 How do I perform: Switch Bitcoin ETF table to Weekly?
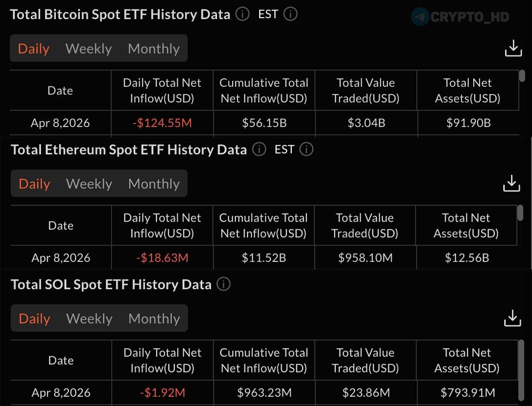[89, 49]
